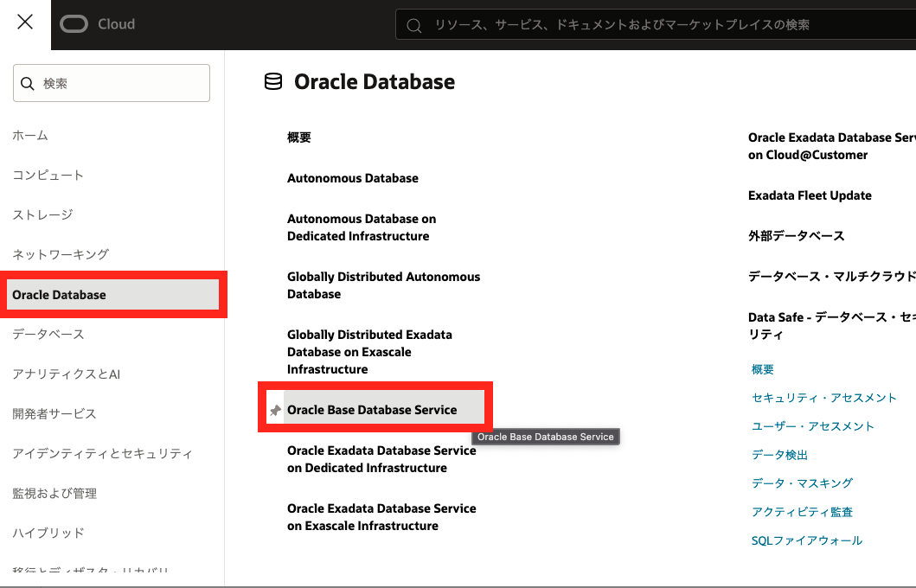Click the magnifier icon in top search bar
Viewport: 916px width, 588px height.
tap(415, 25)
